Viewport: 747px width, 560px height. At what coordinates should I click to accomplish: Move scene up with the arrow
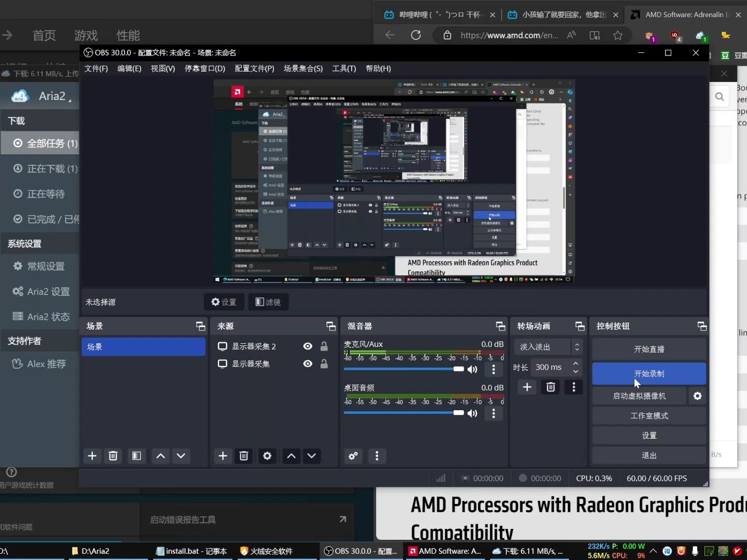pyautogui.click(x=161, y=456)
